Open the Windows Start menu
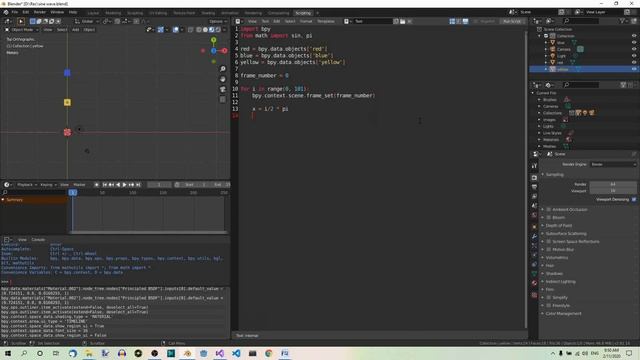The width and height of the screenshot is (640, 360). 8,353
